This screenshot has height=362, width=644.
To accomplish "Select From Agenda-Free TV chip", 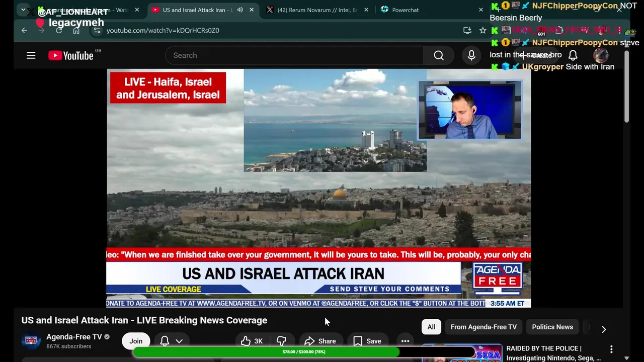I will point(484,327).
